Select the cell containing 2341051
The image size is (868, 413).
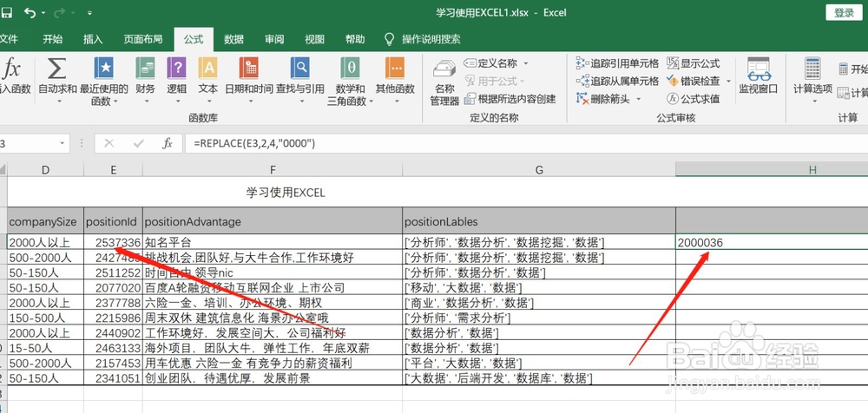pyautogui.click(x=113, y=378)
